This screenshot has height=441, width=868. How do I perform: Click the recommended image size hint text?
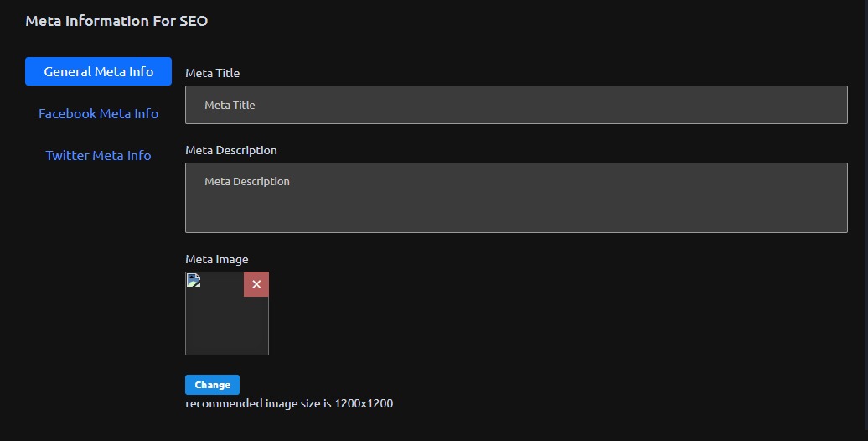[289, 403]
